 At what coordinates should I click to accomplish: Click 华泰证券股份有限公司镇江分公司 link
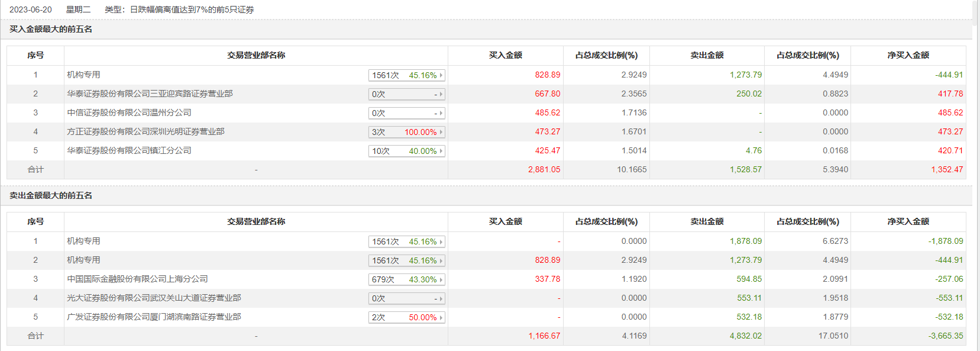129,150
